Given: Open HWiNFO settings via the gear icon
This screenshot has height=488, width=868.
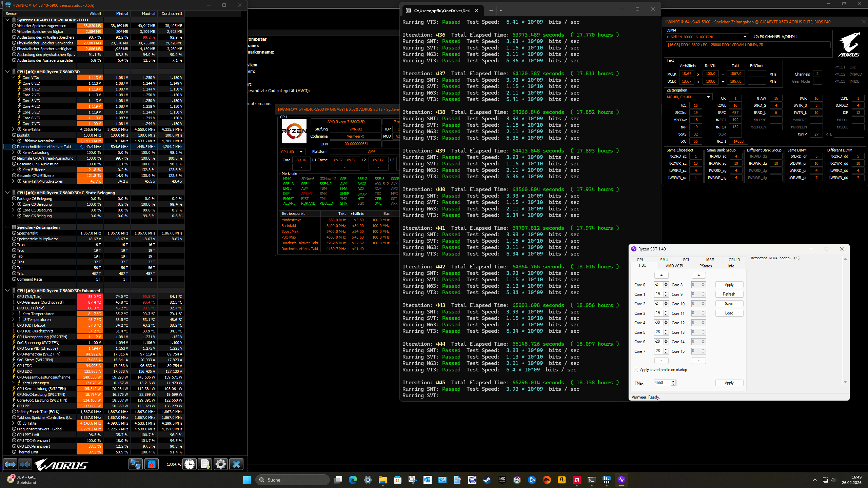Looking at the screenshot, I should [221, 464].
